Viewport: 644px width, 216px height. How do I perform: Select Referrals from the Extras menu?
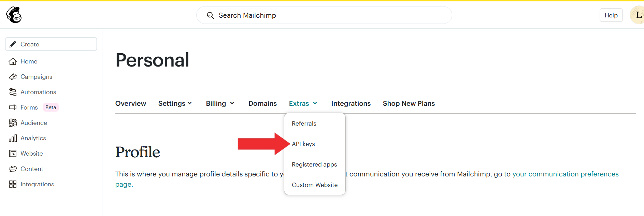tap(304, 124)
